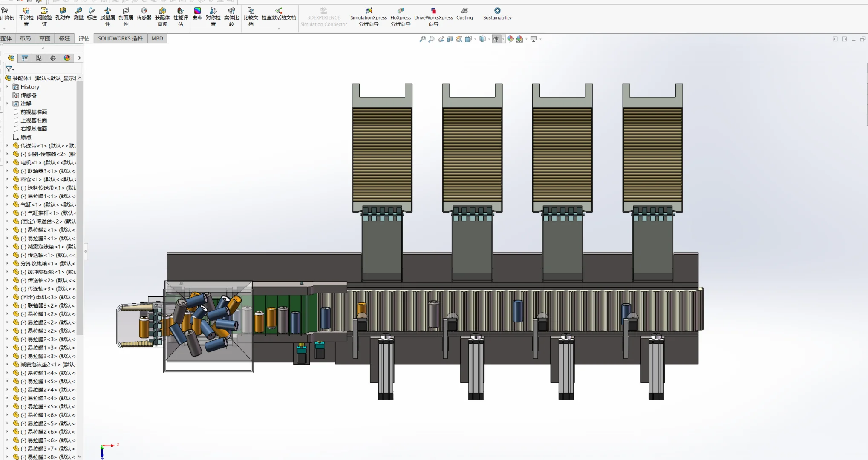This screenshot has width=868, height=460.
Task: Switch to the MBD tab
Action: pos(157,38)
